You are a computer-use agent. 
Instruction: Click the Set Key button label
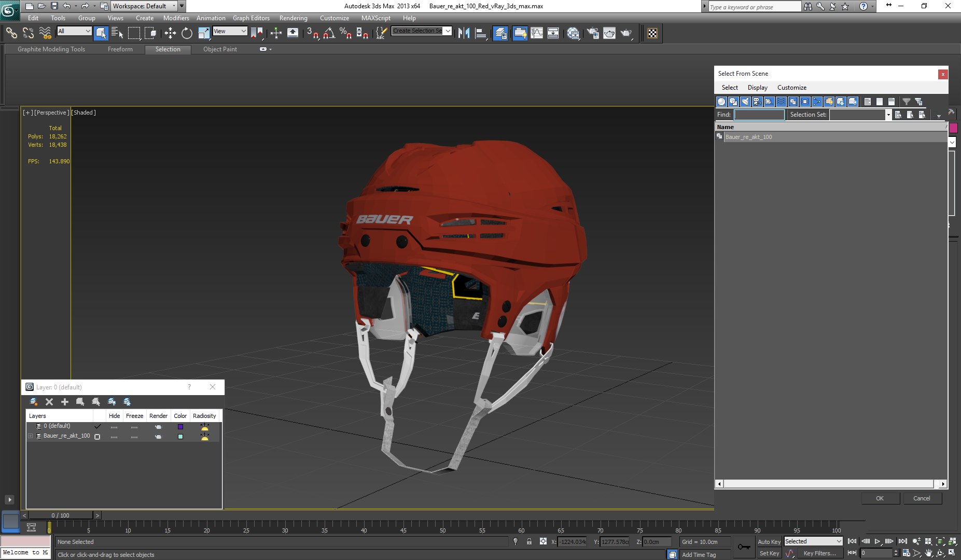(x=769, y=553)
